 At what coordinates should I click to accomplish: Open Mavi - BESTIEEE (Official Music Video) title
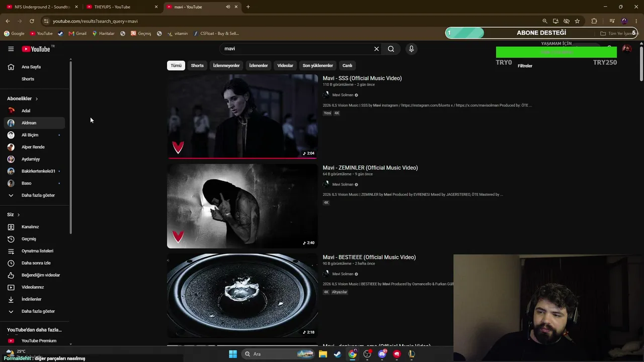pos(369,257)
